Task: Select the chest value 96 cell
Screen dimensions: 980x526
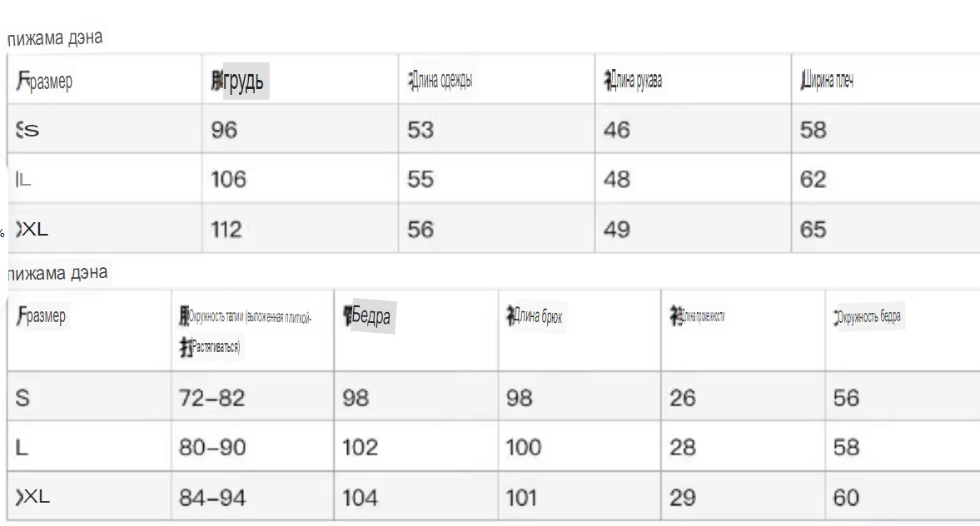Action: tap(300, 129)
